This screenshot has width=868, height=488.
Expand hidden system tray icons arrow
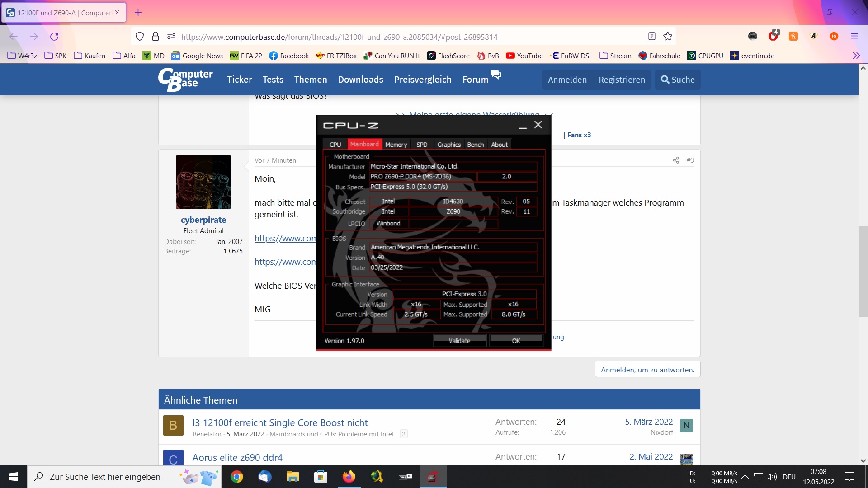tap(745, 477)
